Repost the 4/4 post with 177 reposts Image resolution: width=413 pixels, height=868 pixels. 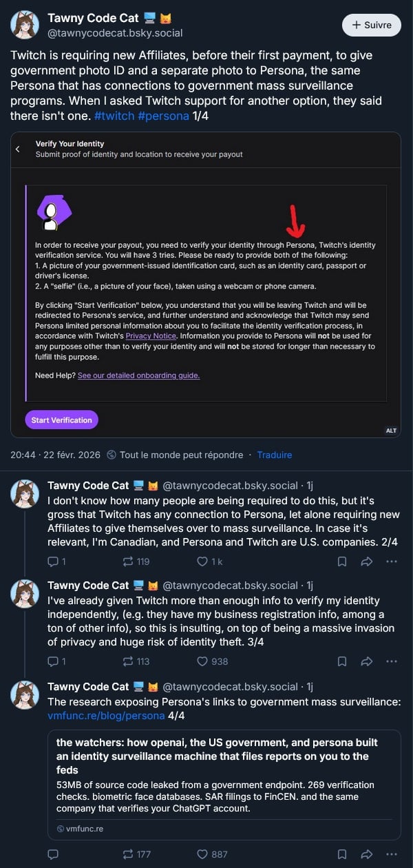127,854
